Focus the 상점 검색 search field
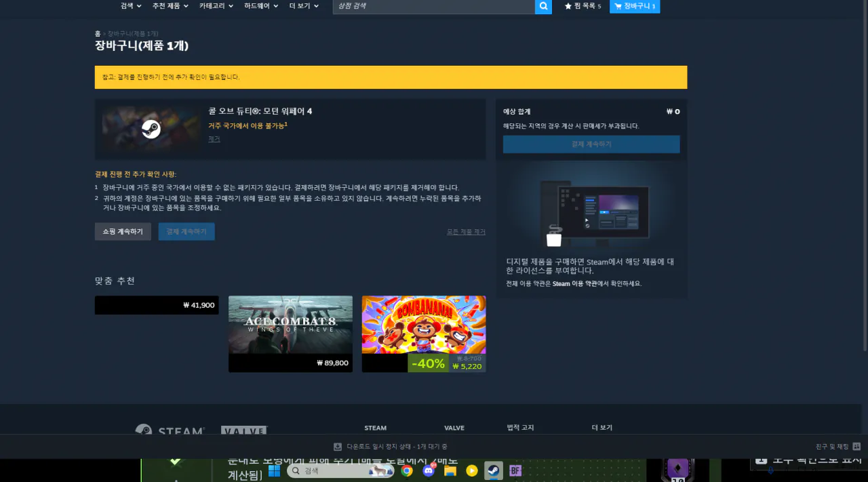Screen dimensions: 868x482 [x=433, y=6]
